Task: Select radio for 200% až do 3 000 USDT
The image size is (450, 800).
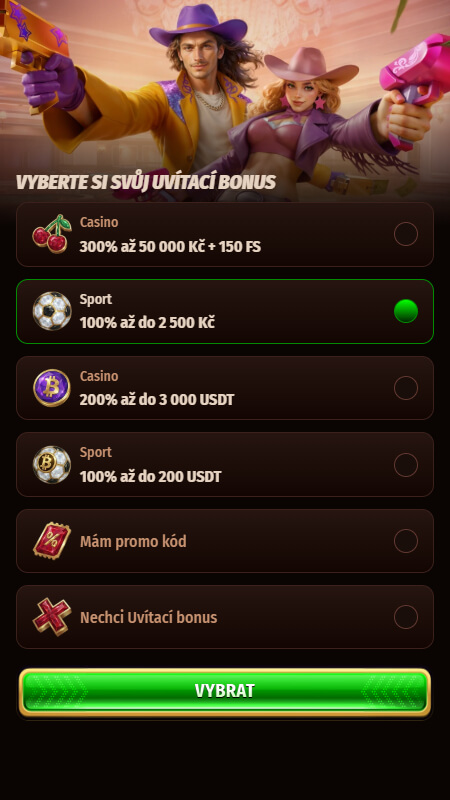Action: pos(406,388)
